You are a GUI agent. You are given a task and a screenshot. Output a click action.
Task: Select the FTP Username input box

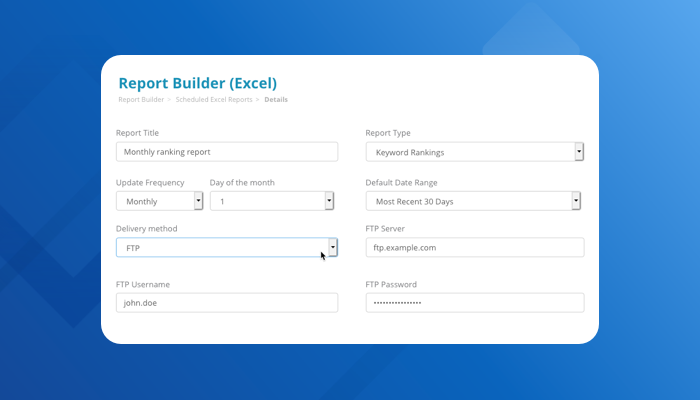226,303
